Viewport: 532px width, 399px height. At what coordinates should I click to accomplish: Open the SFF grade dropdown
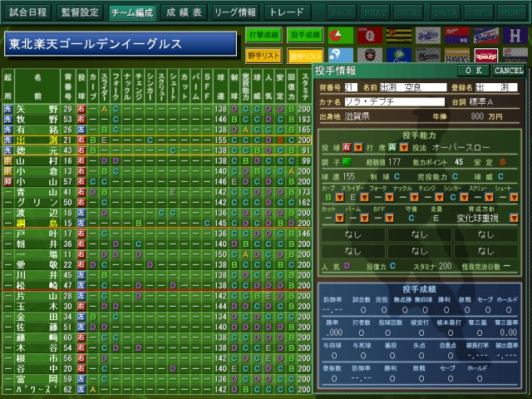(389, 218)
